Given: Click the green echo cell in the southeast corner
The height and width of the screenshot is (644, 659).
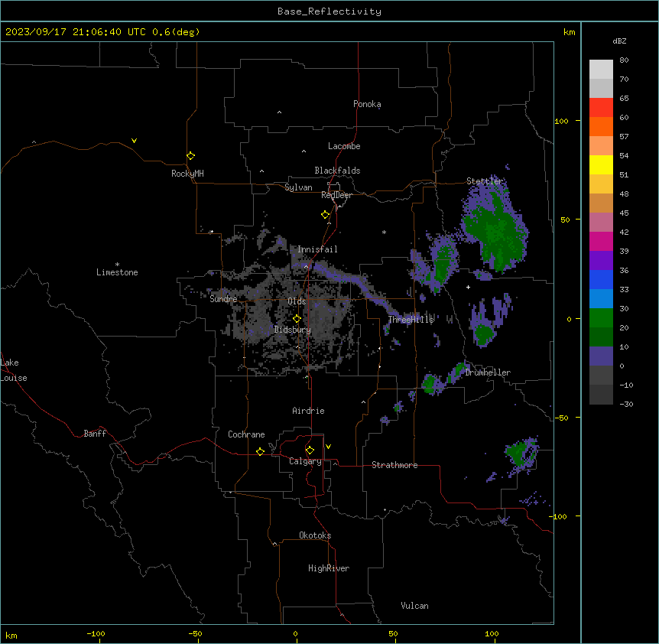Looking at the screenshot, I should point(520,453).
